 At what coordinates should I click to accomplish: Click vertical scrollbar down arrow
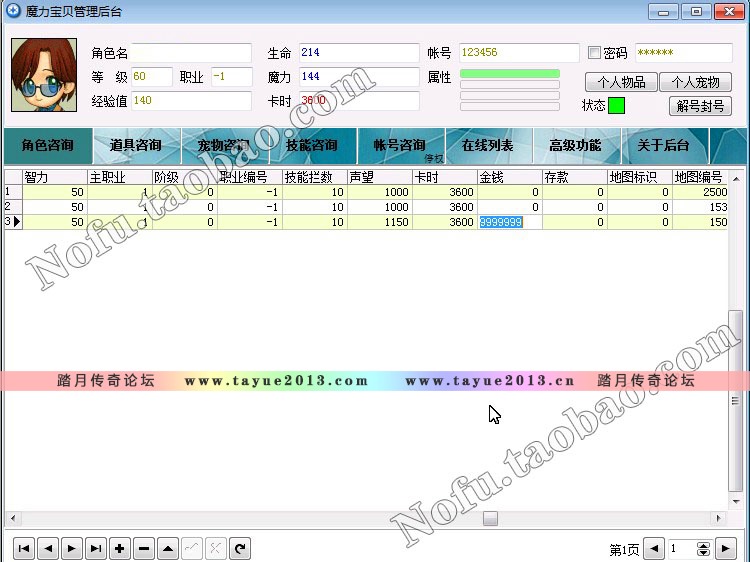(x=736, y=501)
